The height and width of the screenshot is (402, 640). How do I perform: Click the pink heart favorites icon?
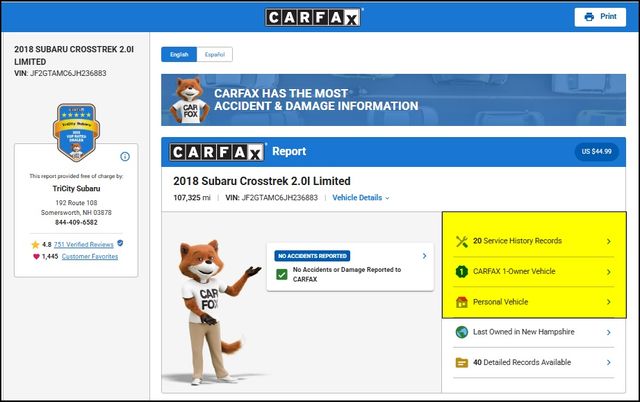tap(36, 256)
